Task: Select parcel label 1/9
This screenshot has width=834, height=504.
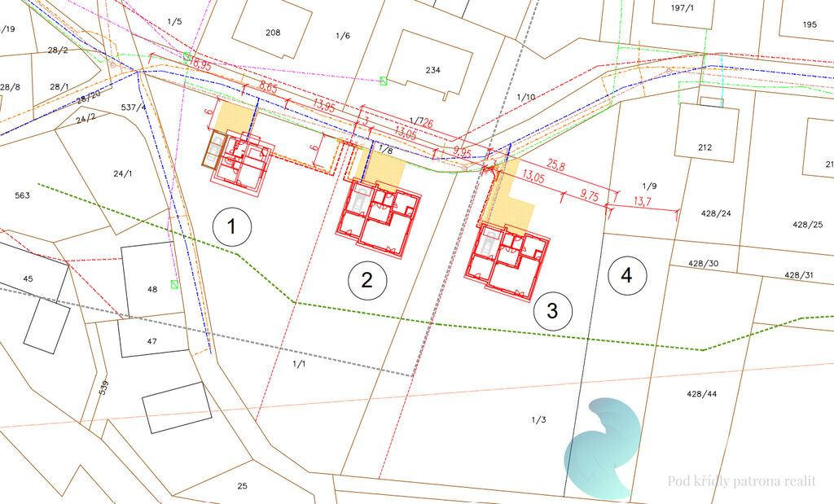Action: click(x=649, y=186)
